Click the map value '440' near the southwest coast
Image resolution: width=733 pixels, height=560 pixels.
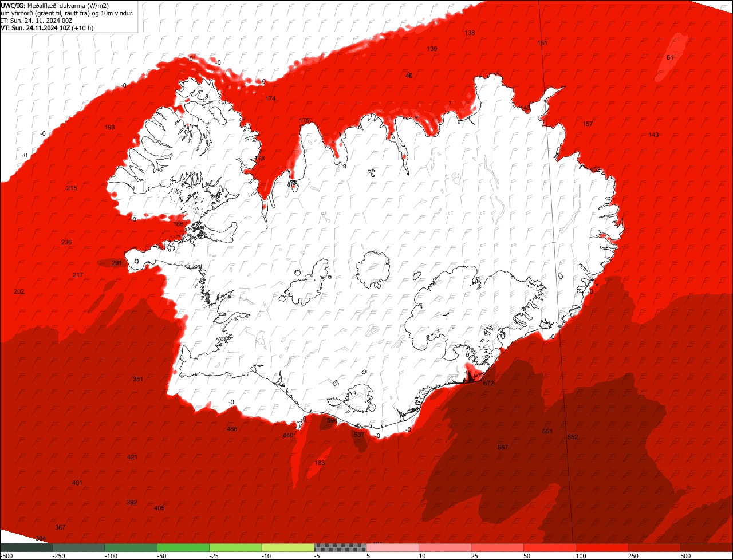coord(288,436)
